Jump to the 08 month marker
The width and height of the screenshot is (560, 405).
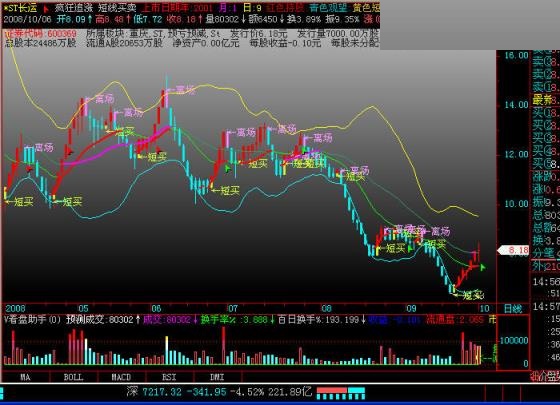326,309
